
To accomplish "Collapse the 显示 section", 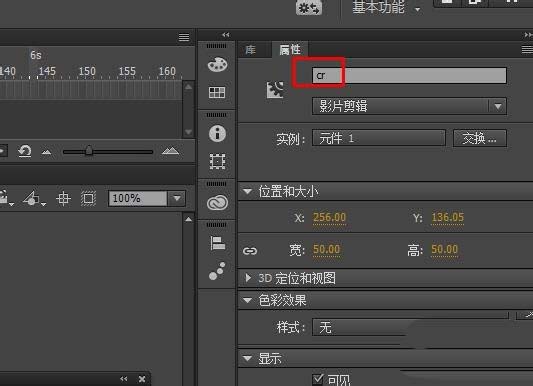I will [x=247, y=358].
